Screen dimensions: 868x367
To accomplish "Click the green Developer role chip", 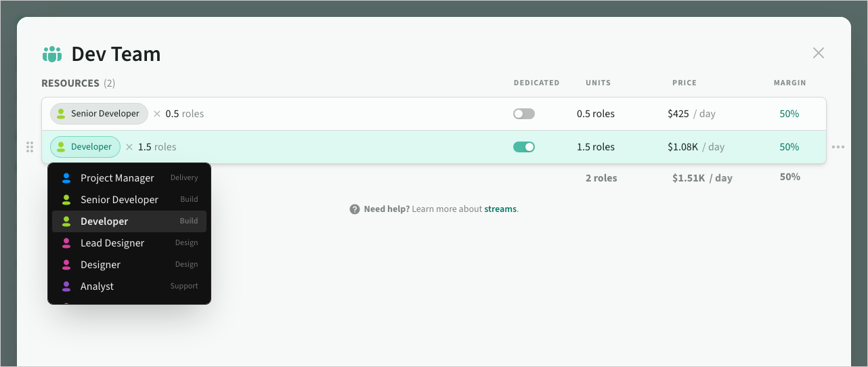I will pyautogui.click(x=85, y=147).
